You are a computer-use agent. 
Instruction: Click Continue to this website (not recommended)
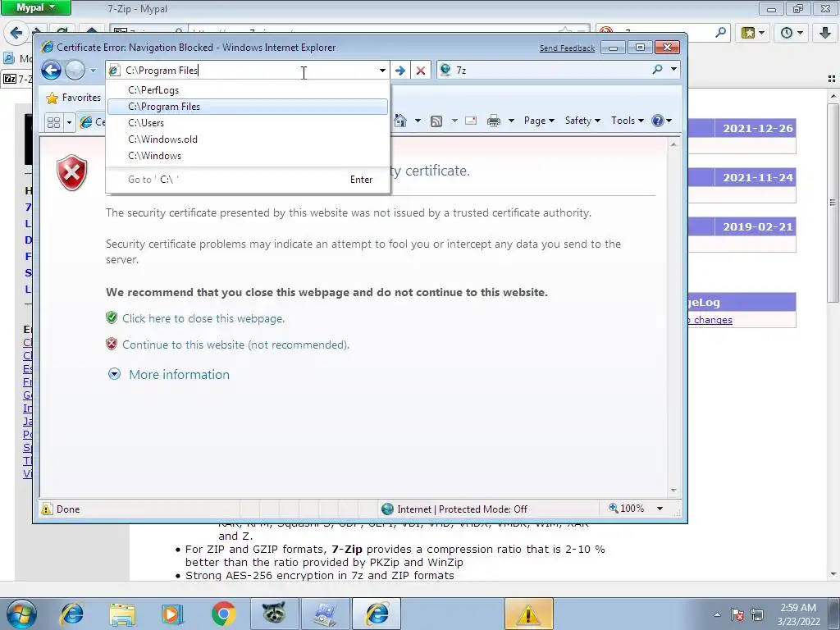coord(235,345)
